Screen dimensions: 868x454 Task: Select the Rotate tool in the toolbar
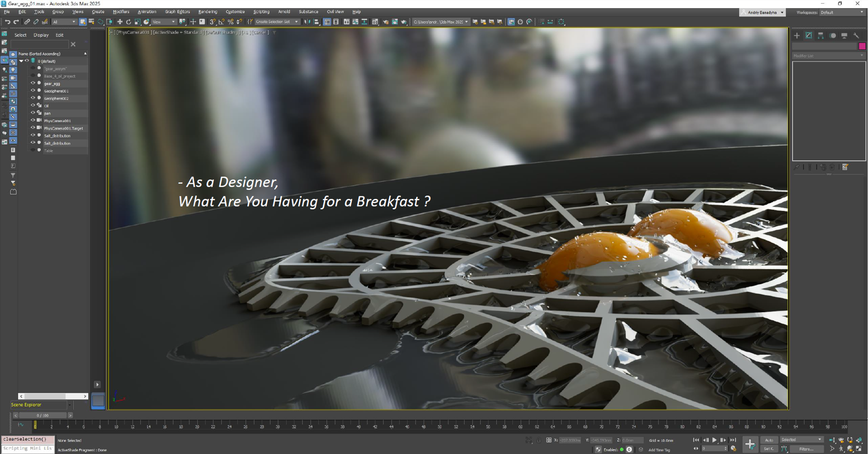(x=129, y=22)
